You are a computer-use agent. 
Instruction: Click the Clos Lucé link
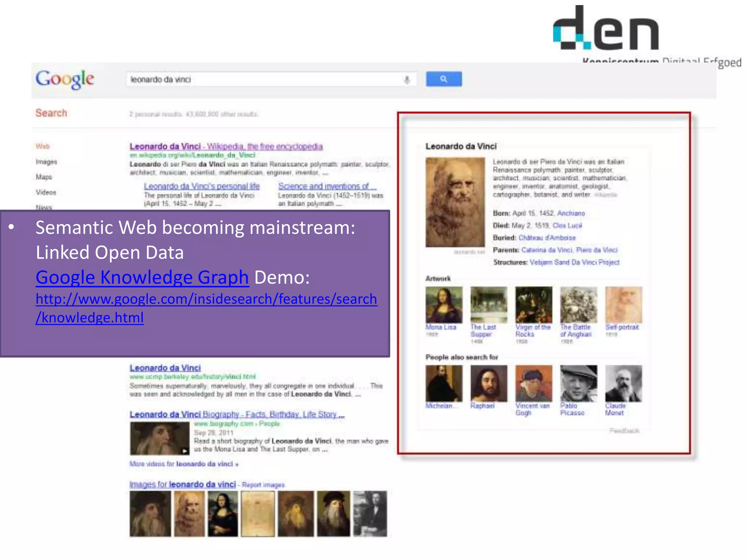tap(567, 226)
